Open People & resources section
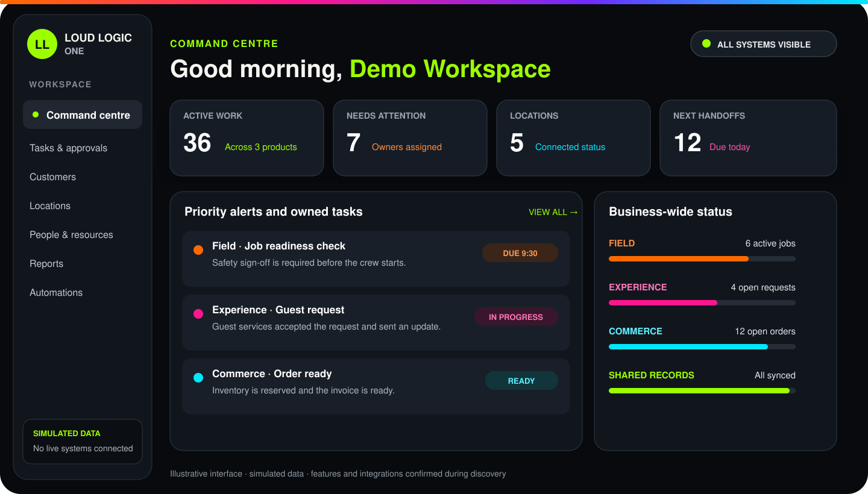The image size is (868, 494). coord(71,235)
